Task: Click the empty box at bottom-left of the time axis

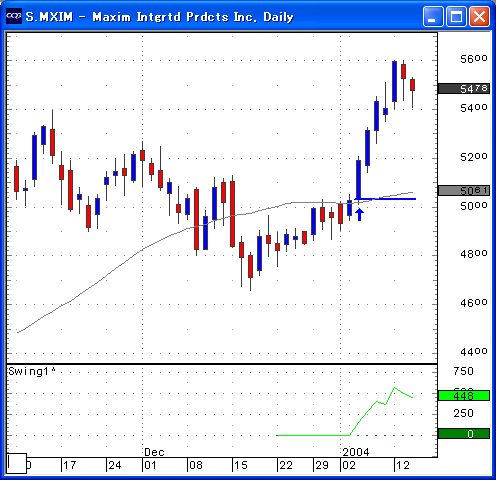Action: (17, 463)
